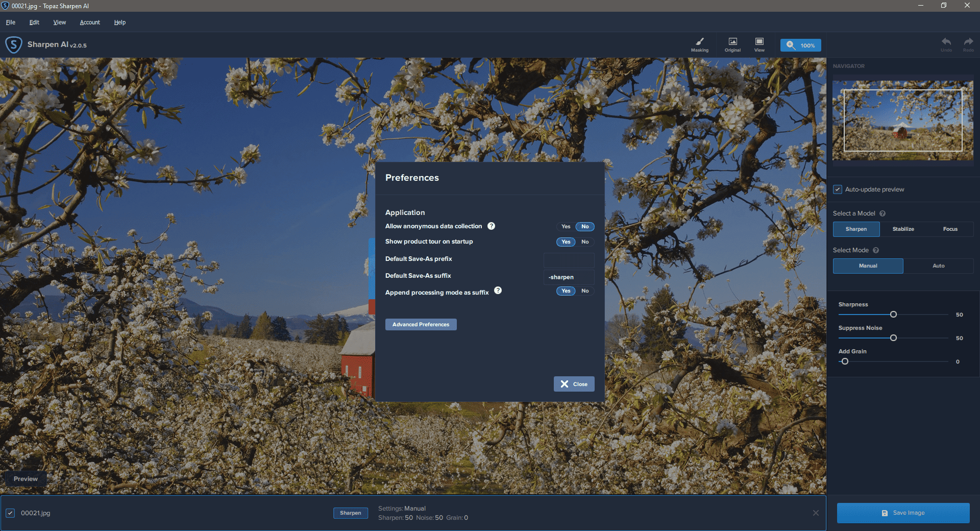980x531 pixels.
Task: Click the Add Grain value 0
Action: coord(958,361)
